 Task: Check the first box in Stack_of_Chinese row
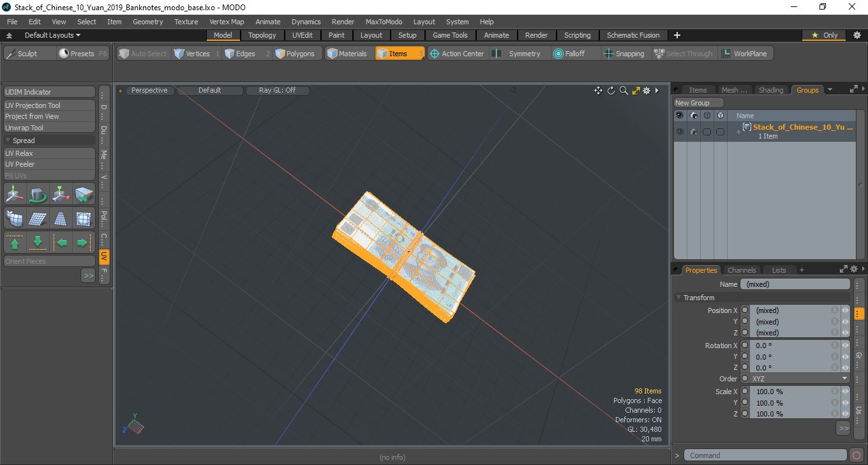(x=707, y=132)
